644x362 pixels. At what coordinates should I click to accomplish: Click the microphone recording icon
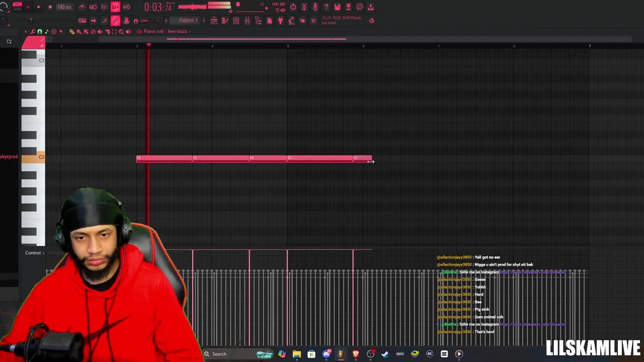315,7
